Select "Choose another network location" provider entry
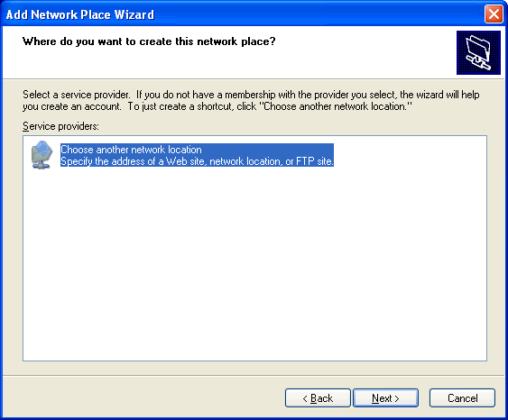 (197, 155)
